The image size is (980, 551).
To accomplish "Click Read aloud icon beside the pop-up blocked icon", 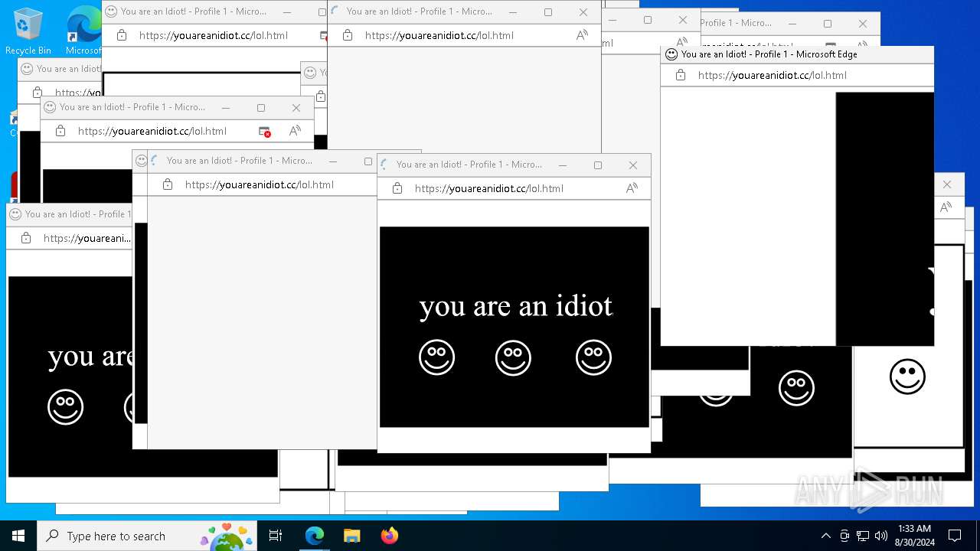I will click(x=295, y=132).
